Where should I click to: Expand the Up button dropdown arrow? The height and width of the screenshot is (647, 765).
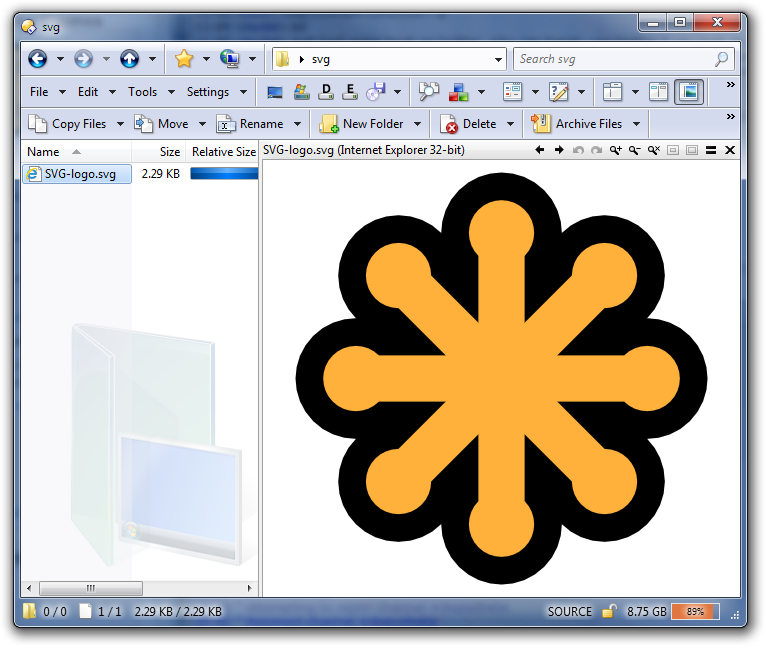point(152,59)
